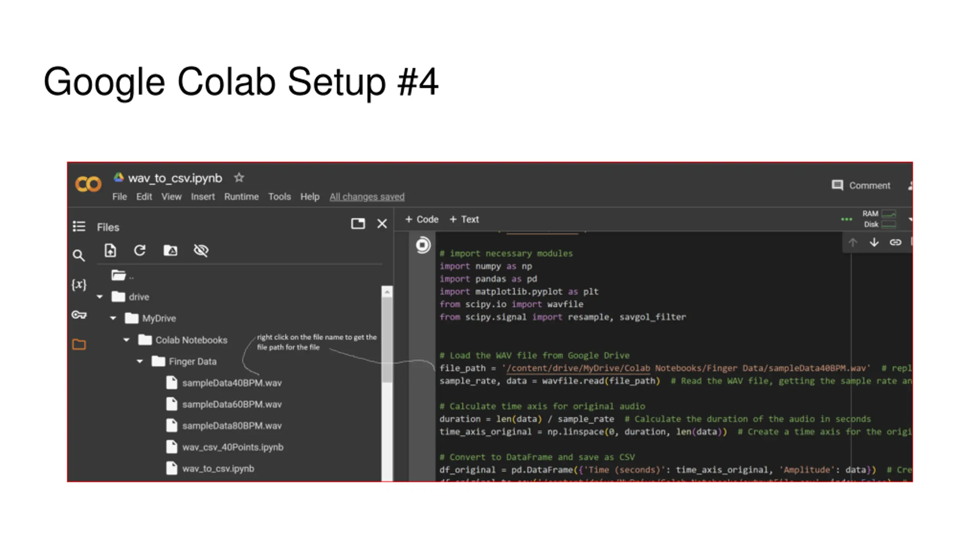Add a Text cell
Viewport: 980px width, 551px height.
tap(464, 219)
